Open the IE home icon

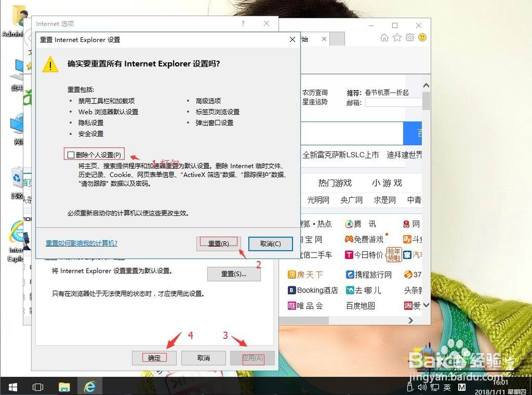point(384,38)
